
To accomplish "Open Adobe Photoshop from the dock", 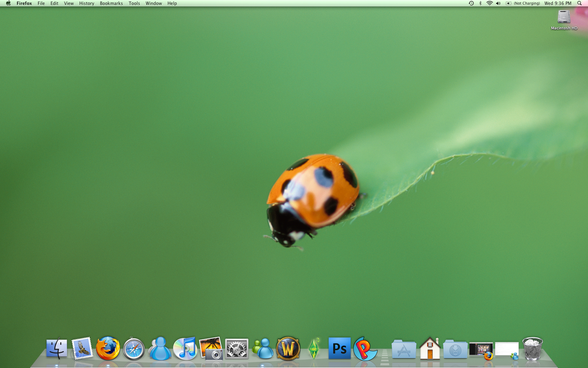I will [x=339, y=349].
